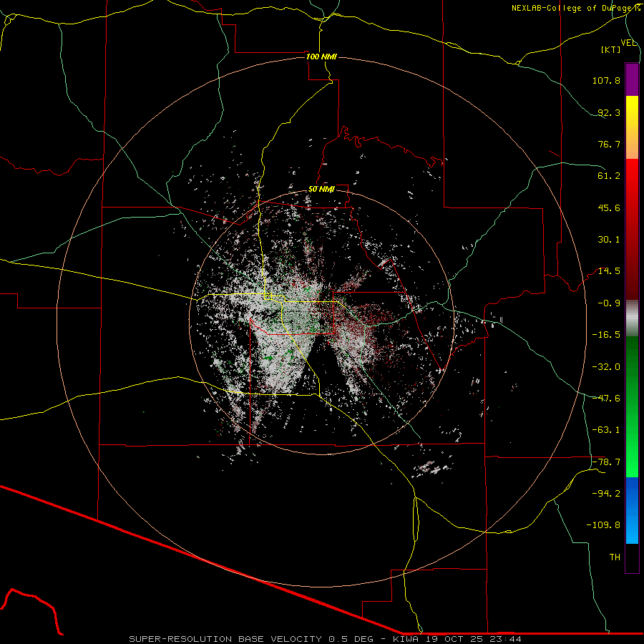
Task: Pick the yellow-orange segment of velocity scale
Action: pos(632,127)
